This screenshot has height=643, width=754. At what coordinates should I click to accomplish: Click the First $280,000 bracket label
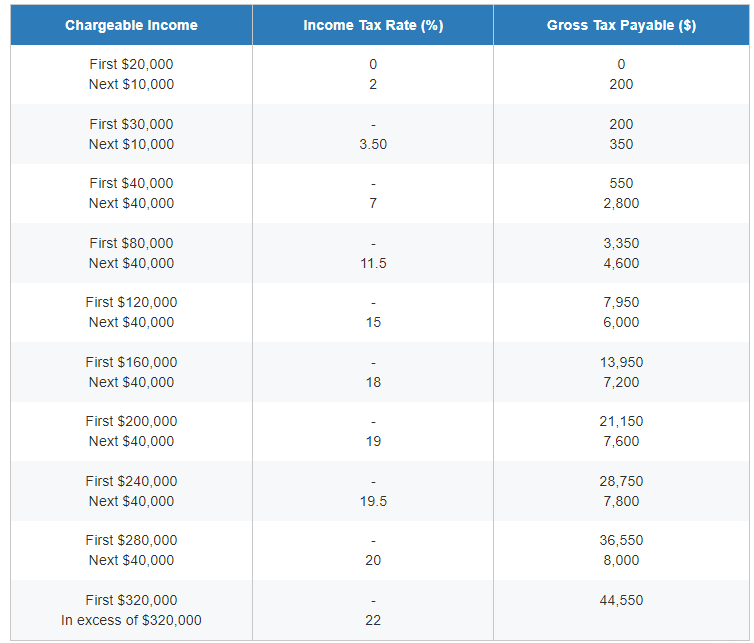[x=131, y=540]
